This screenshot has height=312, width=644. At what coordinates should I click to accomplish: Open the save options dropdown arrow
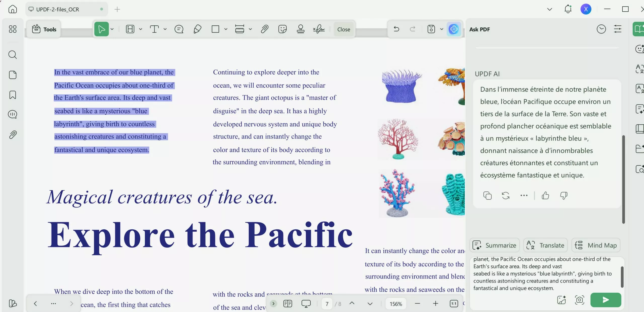point(441,29)
